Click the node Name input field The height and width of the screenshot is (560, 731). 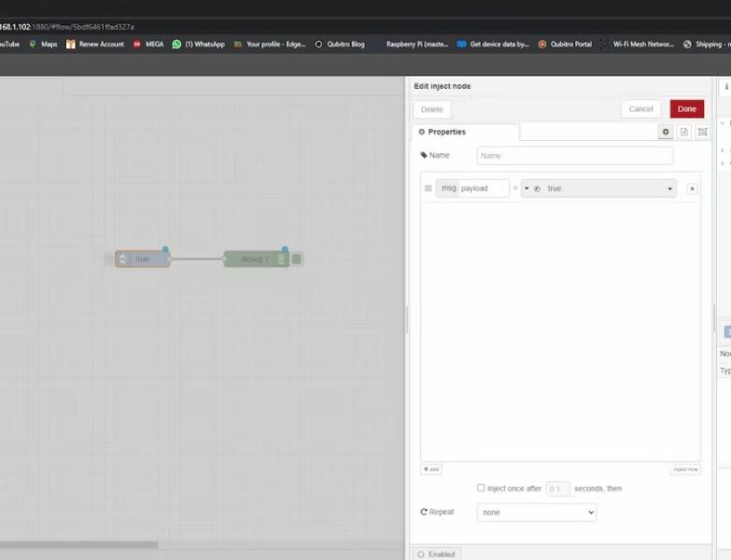coord(574,156)
